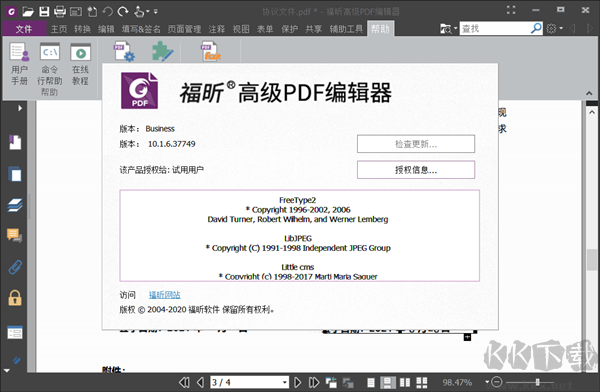Click the Open file folder icon
The width and height of the screenshot is (600, 392).
[28, 11]
